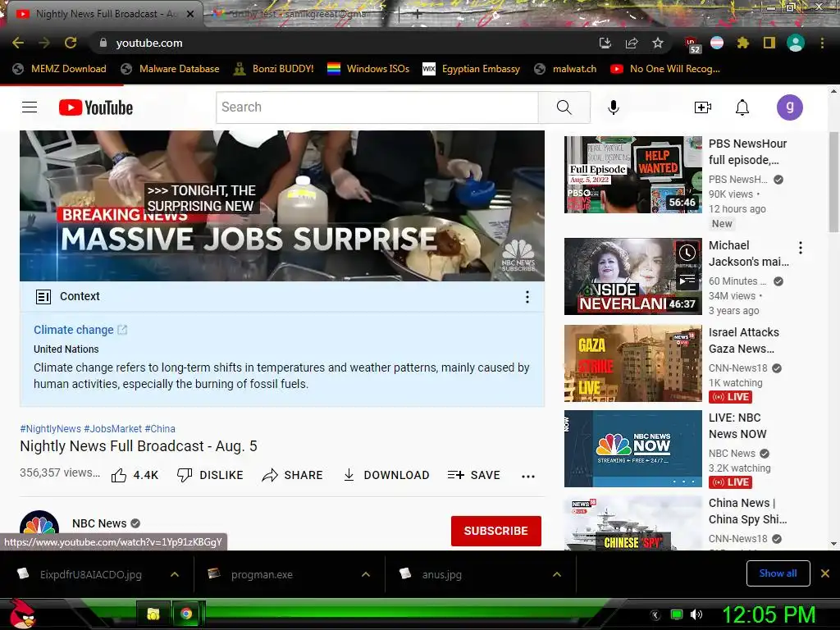Open the PBS NewsHour full episode thumbnail
This screenshot has width=840, height=630.
[633, 175]
